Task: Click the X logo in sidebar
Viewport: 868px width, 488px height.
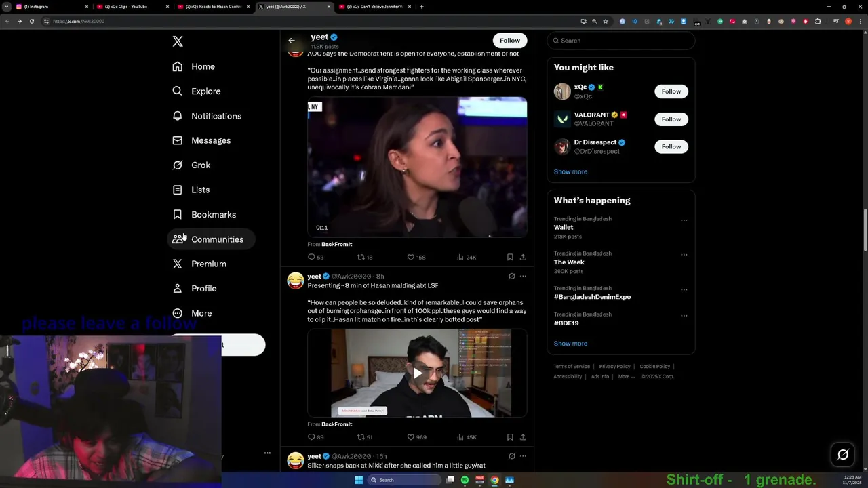Action: 178,41
